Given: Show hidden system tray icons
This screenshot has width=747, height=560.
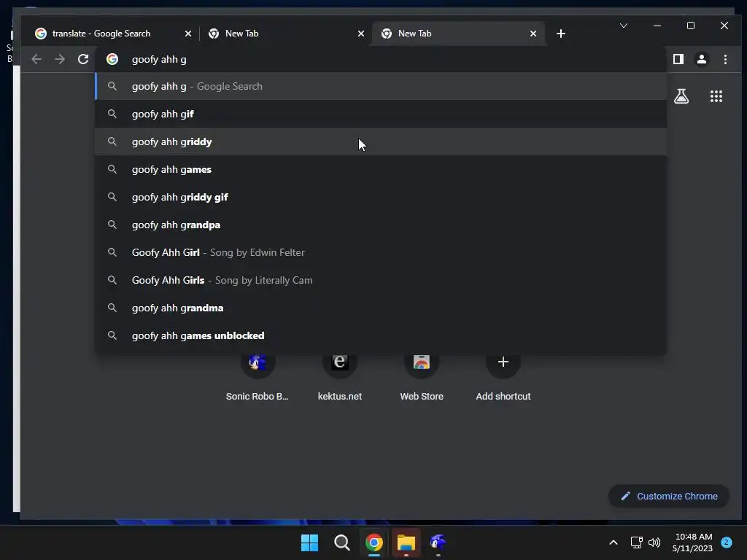Looking at the screenshot, I should point(614,542).
